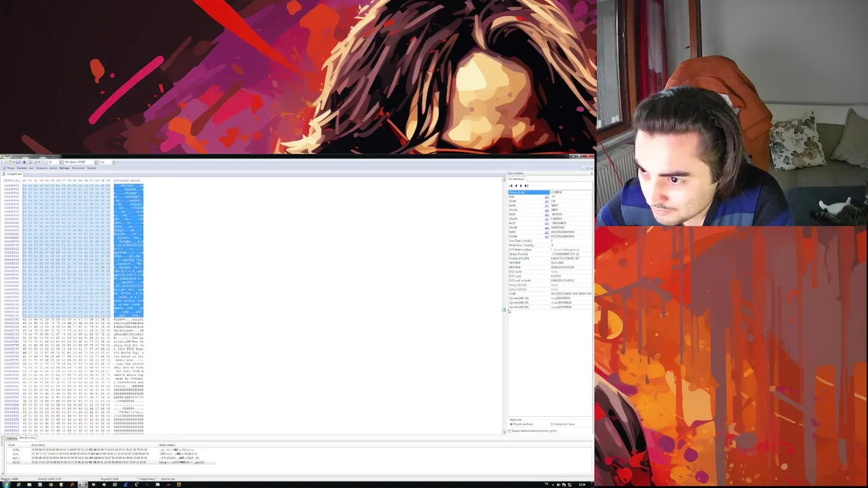Select the little-endian byte order radio button
868x488 pixels.
point(511,424)
